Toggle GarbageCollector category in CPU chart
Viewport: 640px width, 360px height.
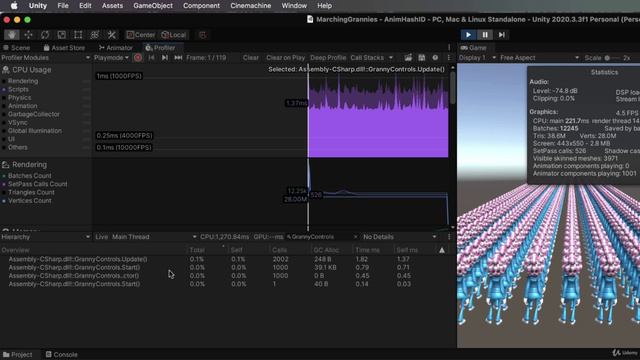tap(33, 114)
